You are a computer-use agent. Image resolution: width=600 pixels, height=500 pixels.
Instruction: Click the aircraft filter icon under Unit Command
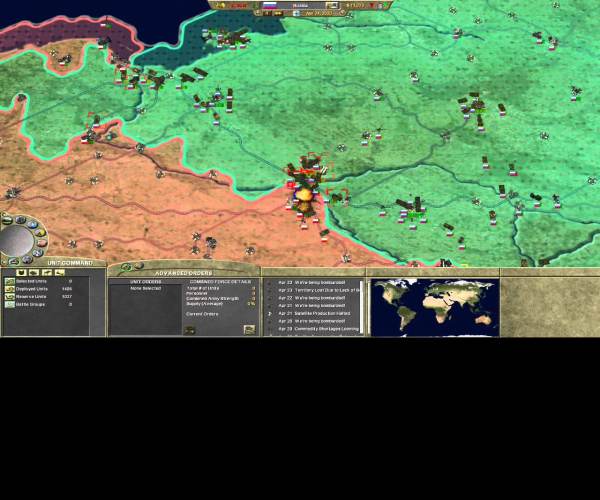47,272
